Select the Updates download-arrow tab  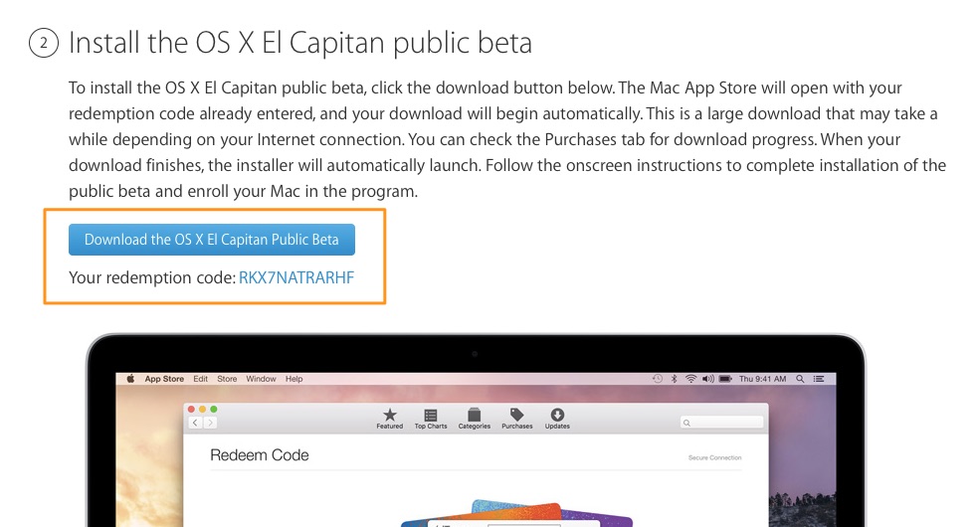click(557, 419)
